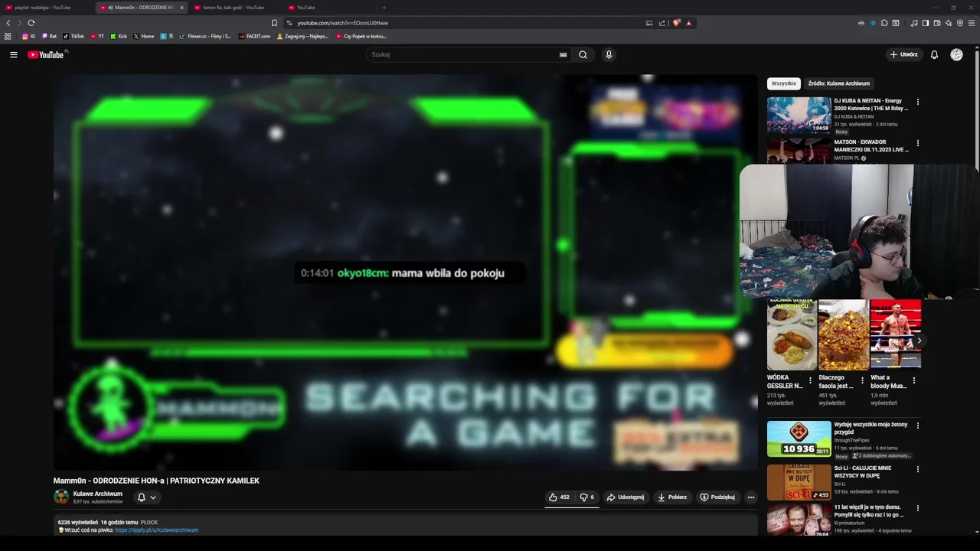The width and height of the screenshot is (980, 551).
Task: Open Brave Shields lion icon
Action: click(677, 23)
